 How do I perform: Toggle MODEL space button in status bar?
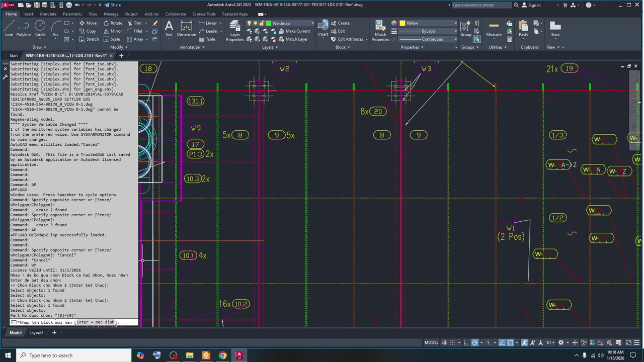(431, 342)
